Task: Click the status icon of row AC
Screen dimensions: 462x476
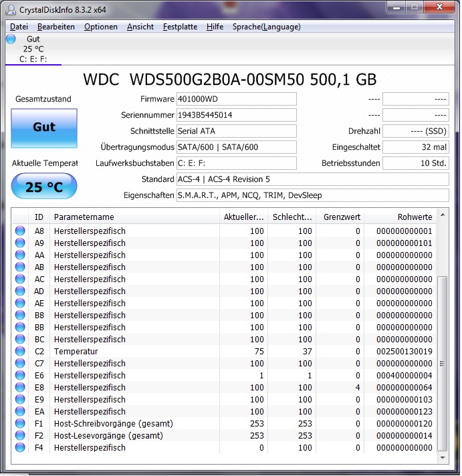Action: click(20, 279)
